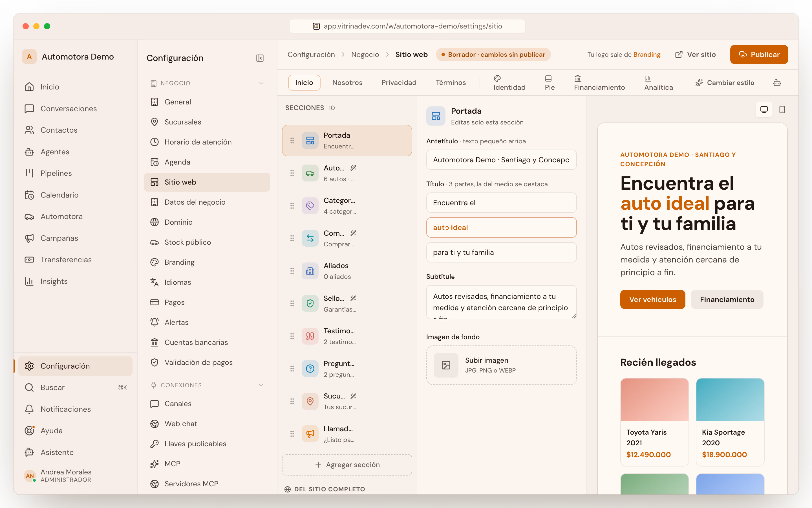Image resolution: width=812 pixels, height=508 pixels.
Task: Open Pagos card settings item
Action: [x=207, y=302]
